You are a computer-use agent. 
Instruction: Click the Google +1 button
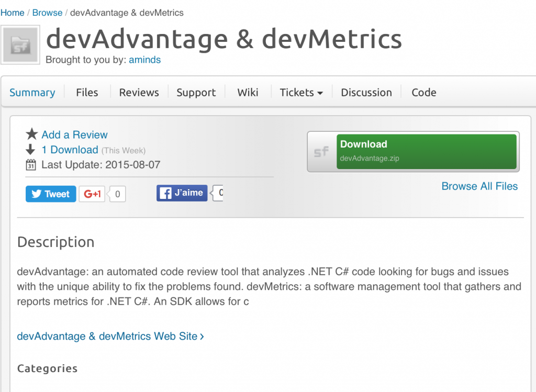click(x=92, y=194)
